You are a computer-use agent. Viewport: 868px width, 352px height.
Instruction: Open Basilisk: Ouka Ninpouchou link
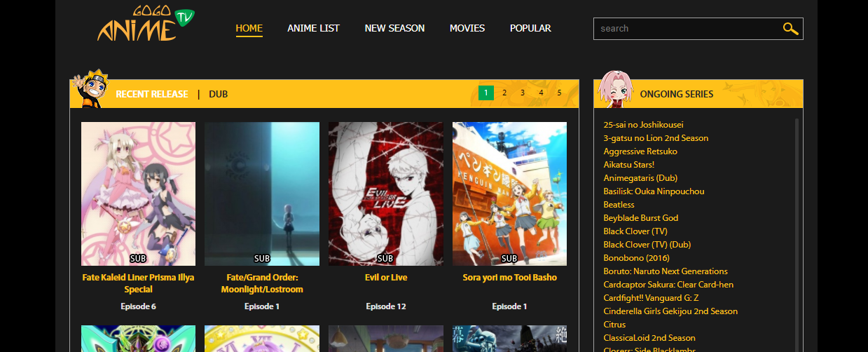[654, 191]
